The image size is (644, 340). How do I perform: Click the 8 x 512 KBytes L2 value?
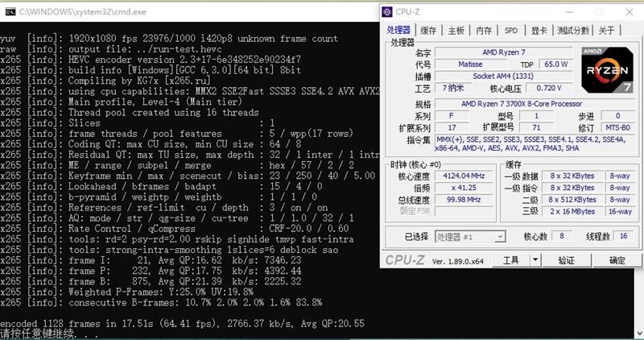[572, 199]
